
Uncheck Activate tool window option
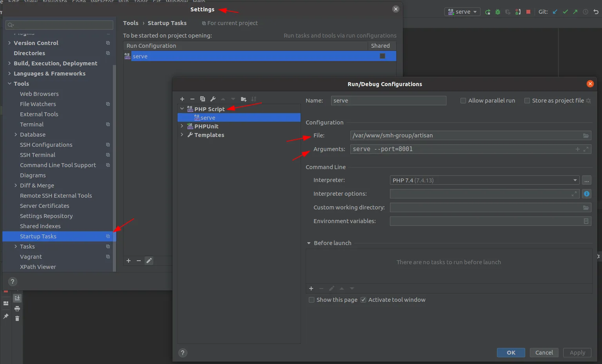363,300
